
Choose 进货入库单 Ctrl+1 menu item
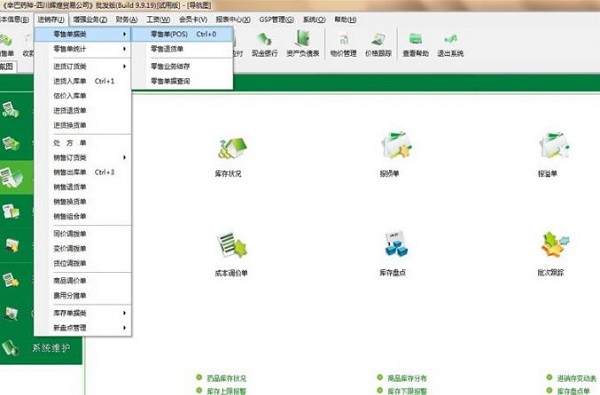point(83,81)
